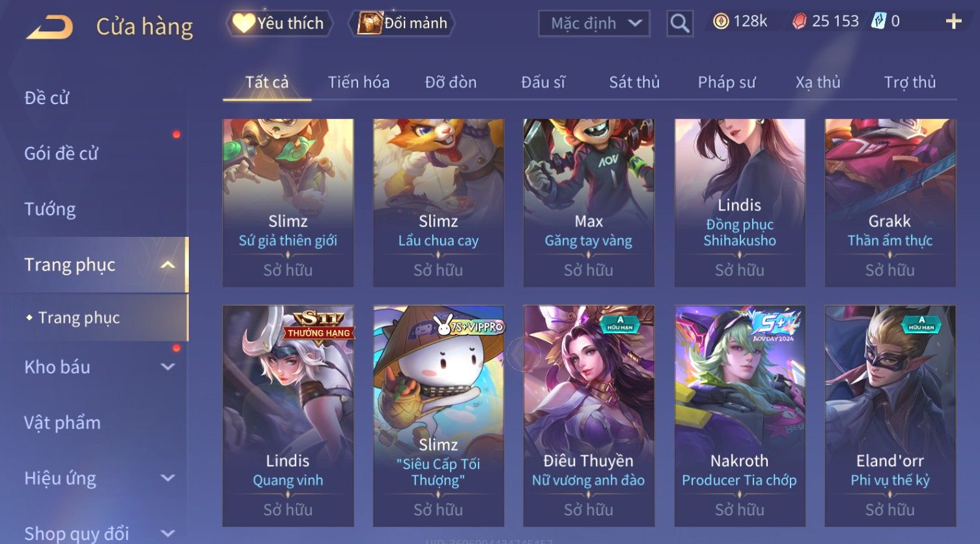Select Nakroth Producer Tia chớp skin card
This screenshot has height=544, width=980.
coord(740,416)
